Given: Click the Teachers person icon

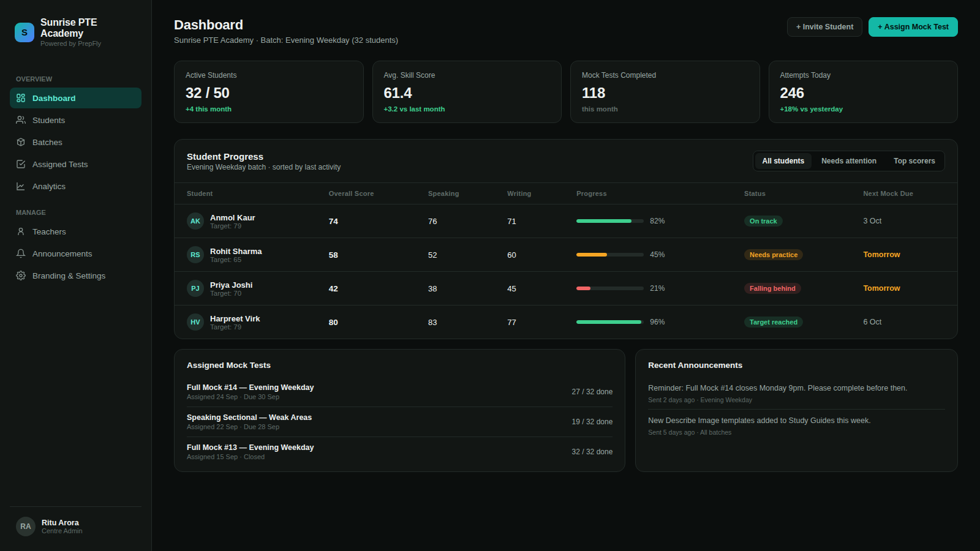Looking at the screenshot, I should 21,231.
